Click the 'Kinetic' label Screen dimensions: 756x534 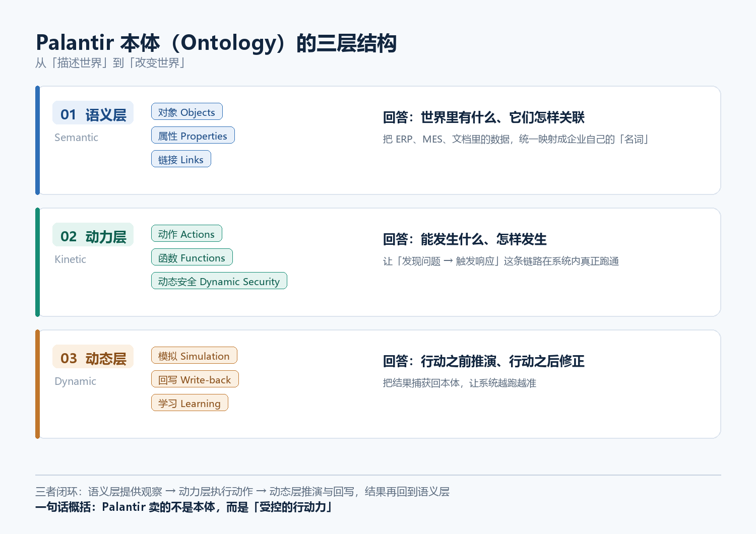(x=70, y=259)
